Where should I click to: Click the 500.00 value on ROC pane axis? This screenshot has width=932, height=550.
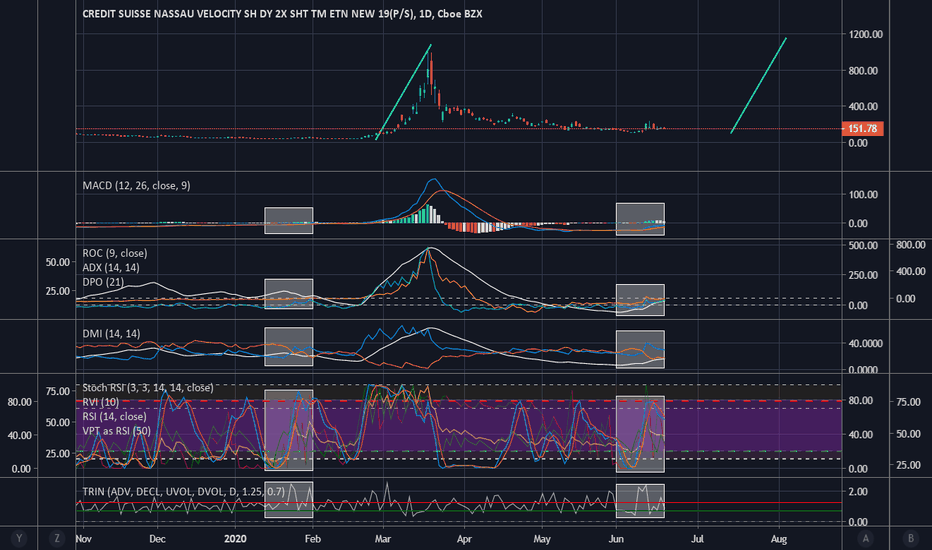[x=862, y=245]
